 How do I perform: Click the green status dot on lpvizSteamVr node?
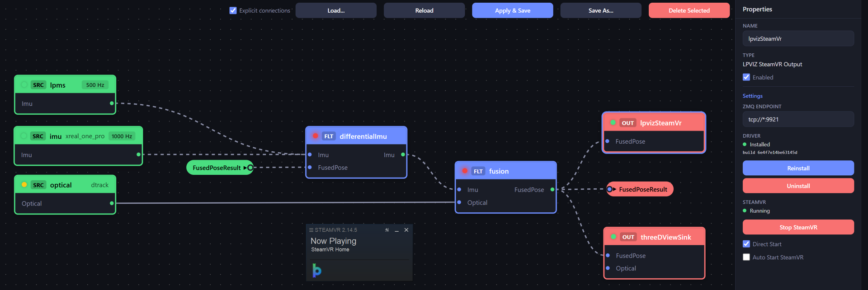(x=613, y=122)
